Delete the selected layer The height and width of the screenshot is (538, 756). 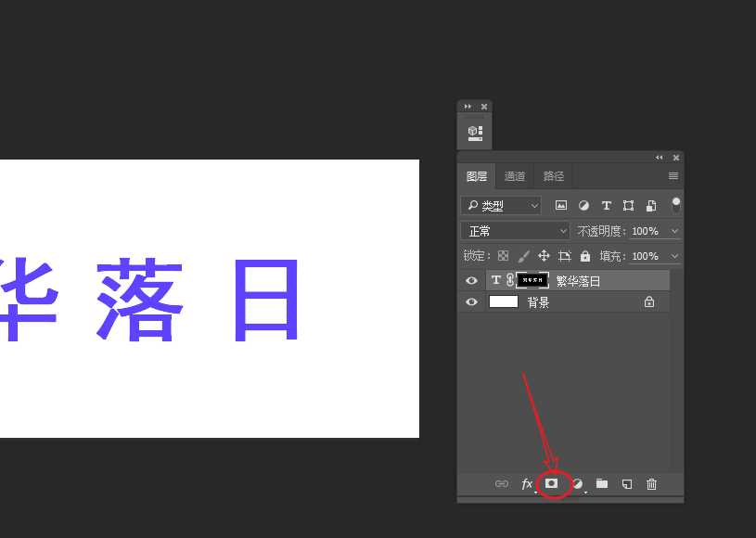pos(651,483)
